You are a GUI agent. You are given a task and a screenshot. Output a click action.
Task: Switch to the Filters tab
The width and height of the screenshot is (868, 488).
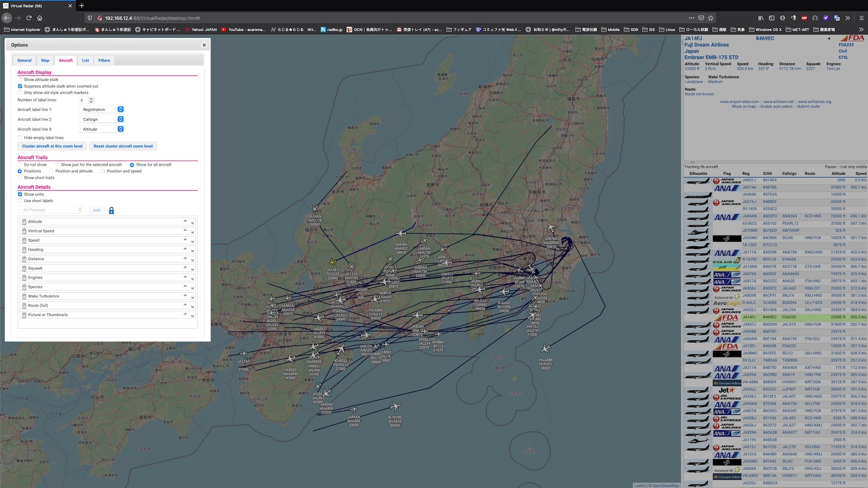pyautogui.click(x=104, y=61)
